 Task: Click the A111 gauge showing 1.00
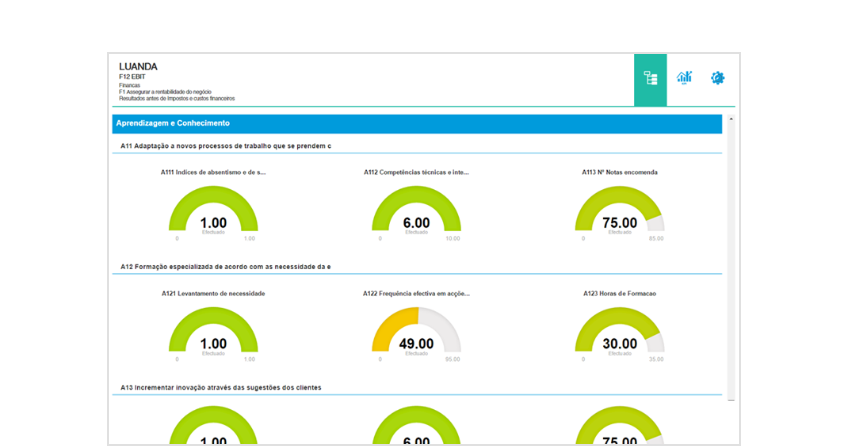point(213,212)
